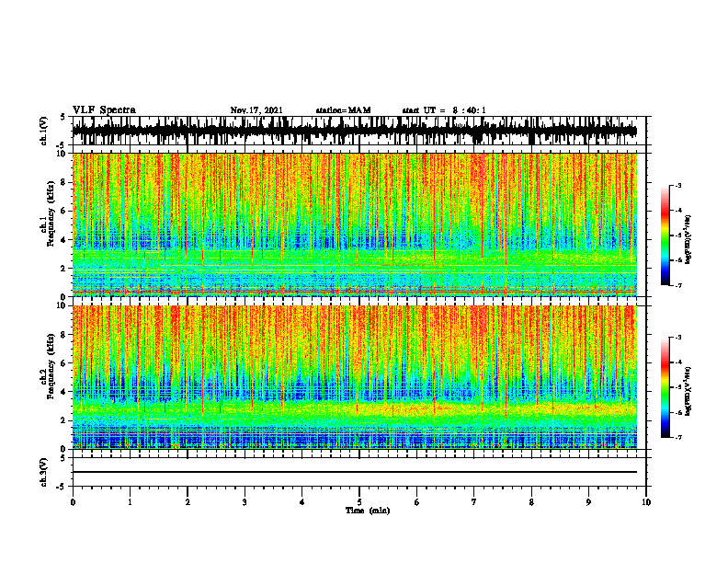Click the '-5' label on ch.1 color bar

677,236
